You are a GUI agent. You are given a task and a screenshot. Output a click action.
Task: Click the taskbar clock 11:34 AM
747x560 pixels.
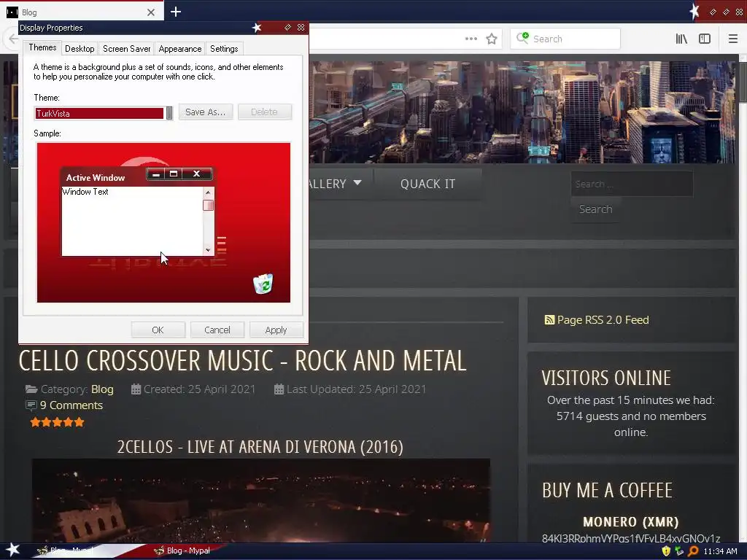click(x=720, y=551)
